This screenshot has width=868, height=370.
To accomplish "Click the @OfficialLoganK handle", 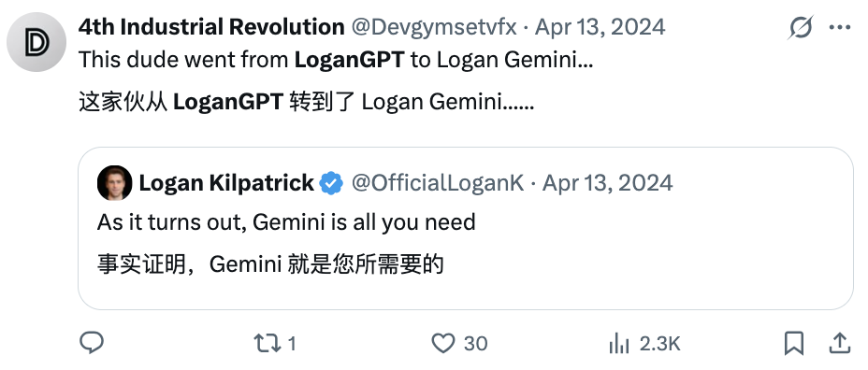I will pos(438,183).
